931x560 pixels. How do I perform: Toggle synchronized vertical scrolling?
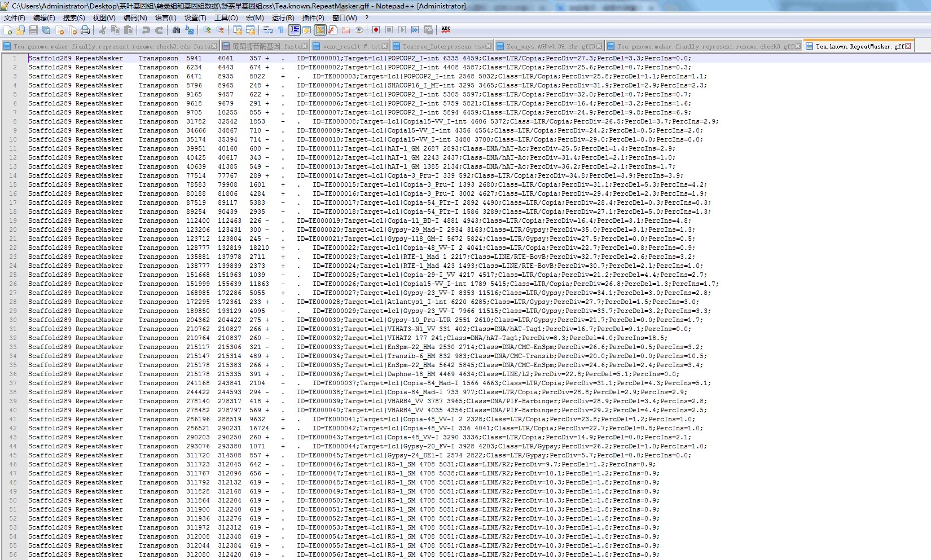238,30
